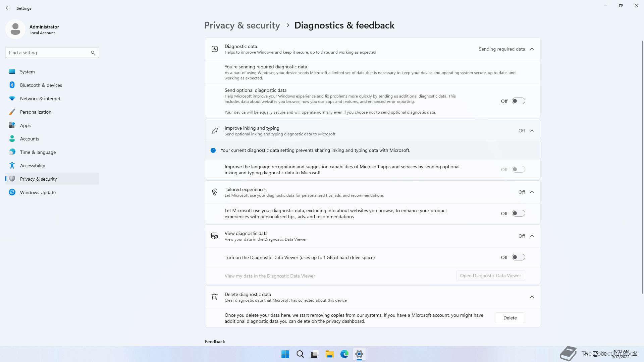Click the Personalization paintbrush icon

12,112
